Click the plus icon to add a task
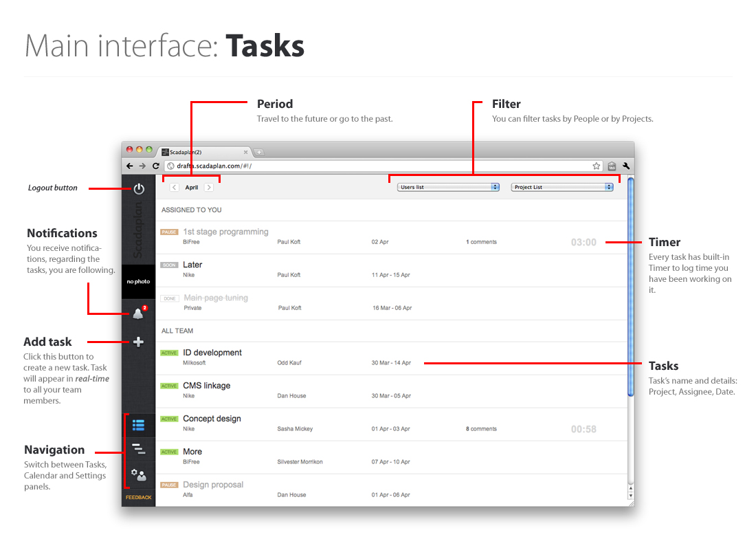 [x=139, y=342]
